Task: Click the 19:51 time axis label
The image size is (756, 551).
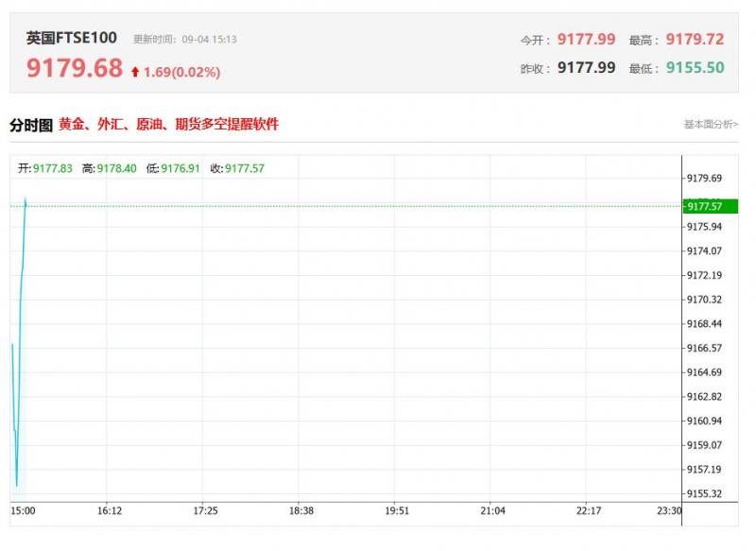Action: point(397,510)
